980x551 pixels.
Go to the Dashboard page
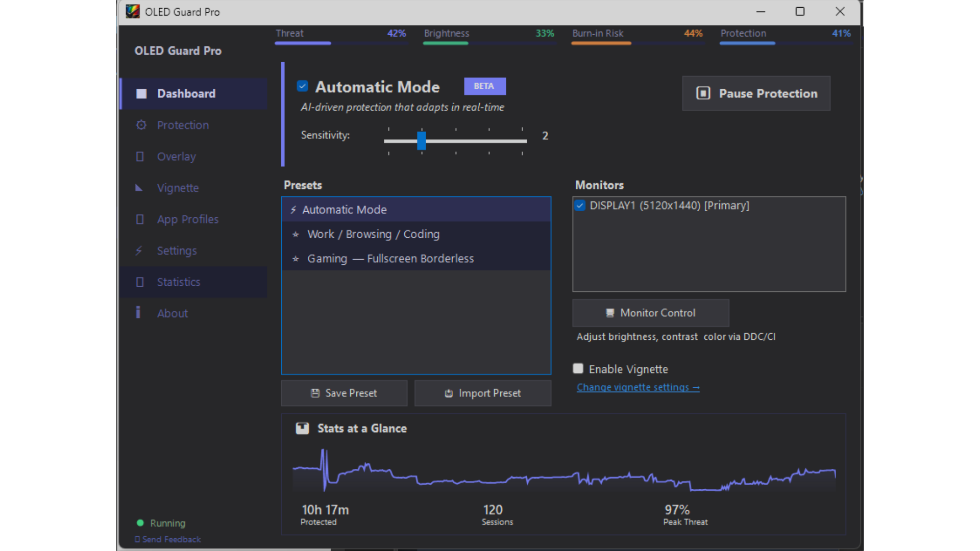(186, 93)
